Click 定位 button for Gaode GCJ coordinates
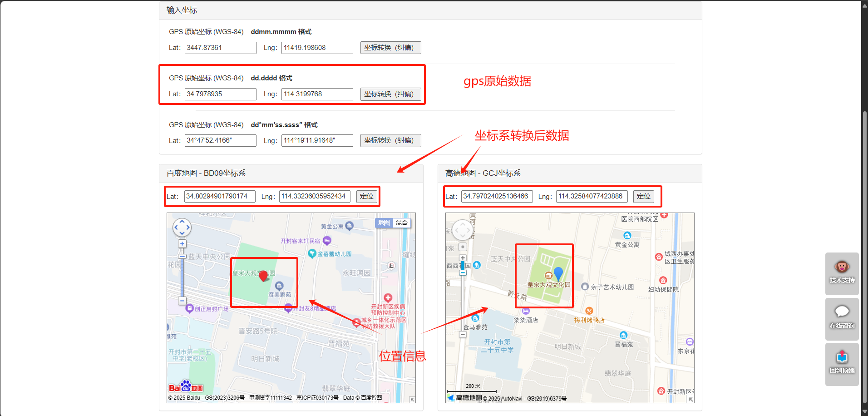This screenshot has width=868, height=416. [644, 196]
